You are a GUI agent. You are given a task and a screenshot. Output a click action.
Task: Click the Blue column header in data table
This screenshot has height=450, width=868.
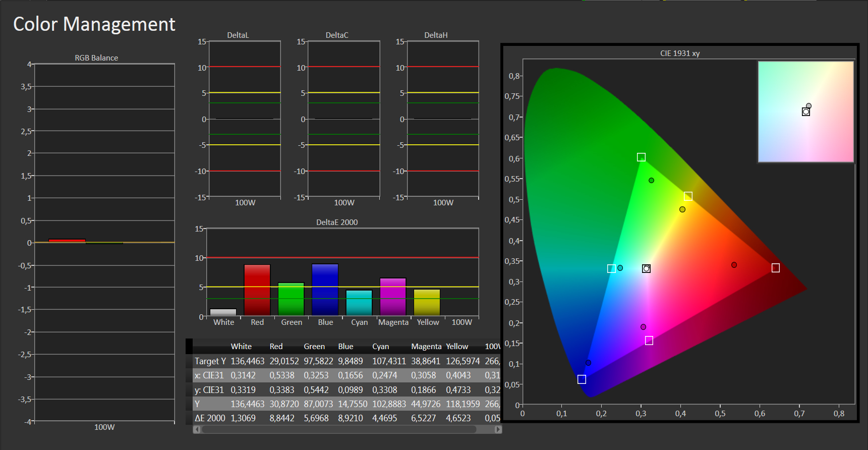click(345, 347)
